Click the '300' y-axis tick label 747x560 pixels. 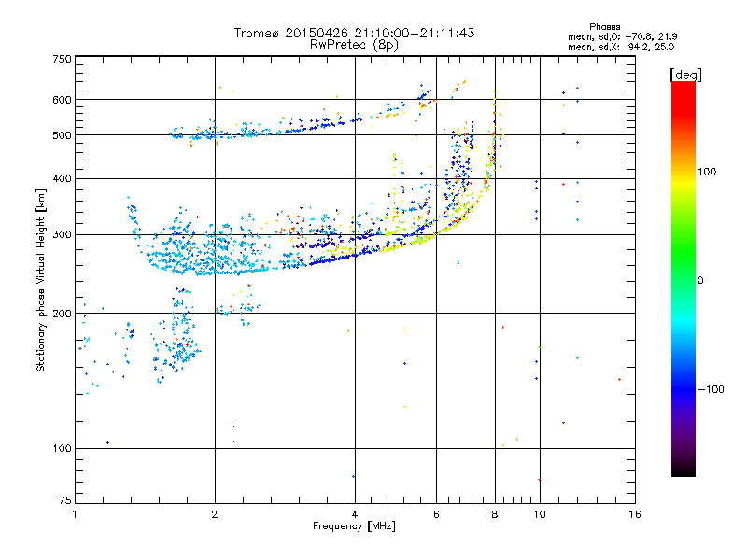click(x=62, y=235)
